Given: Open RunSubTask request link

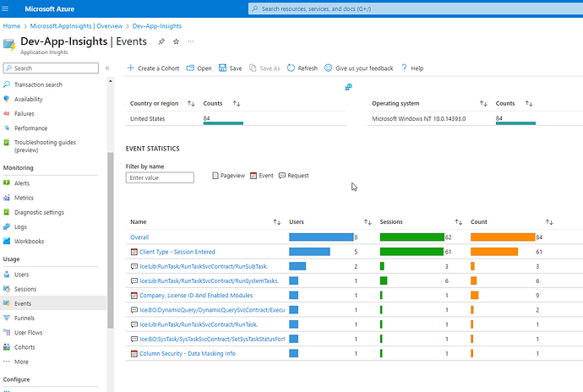Looking at the screenshot, I should click(x=204, y=266).
